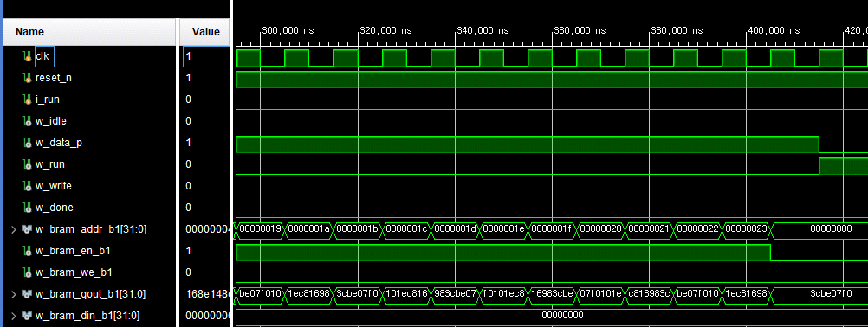Click the w_bram_qout_b1 value 168e148

point(207,294)
